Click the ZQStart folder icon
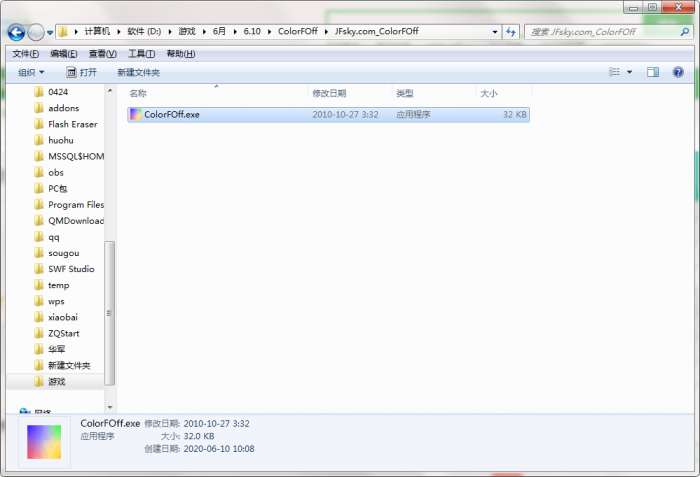 click(x=39, y=333)
